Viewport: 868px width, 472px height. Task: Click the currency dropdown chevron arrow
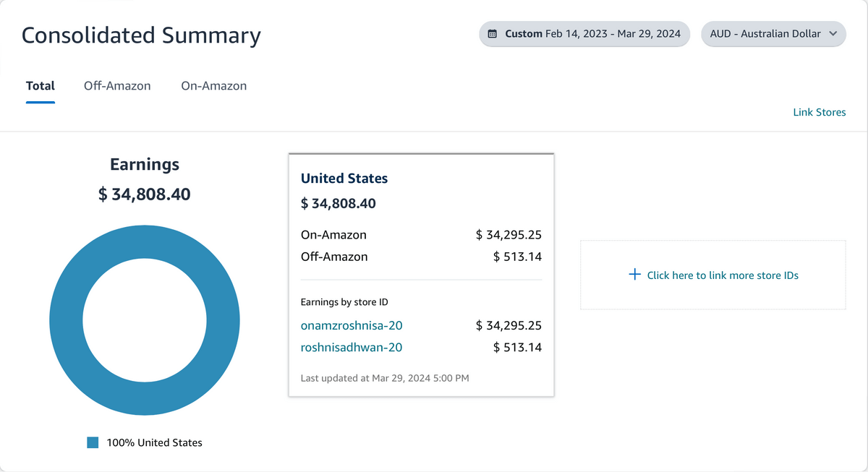(x=833, y=34)
